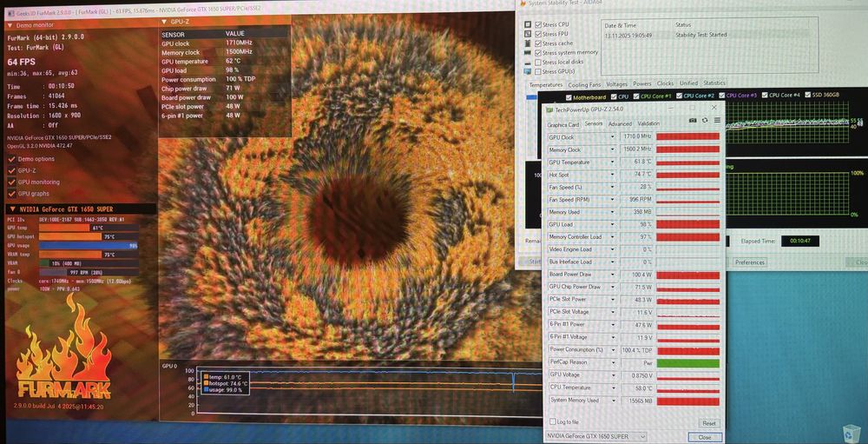Open the Board Power Draw sensor dropdown arrow

pos(613,275)
